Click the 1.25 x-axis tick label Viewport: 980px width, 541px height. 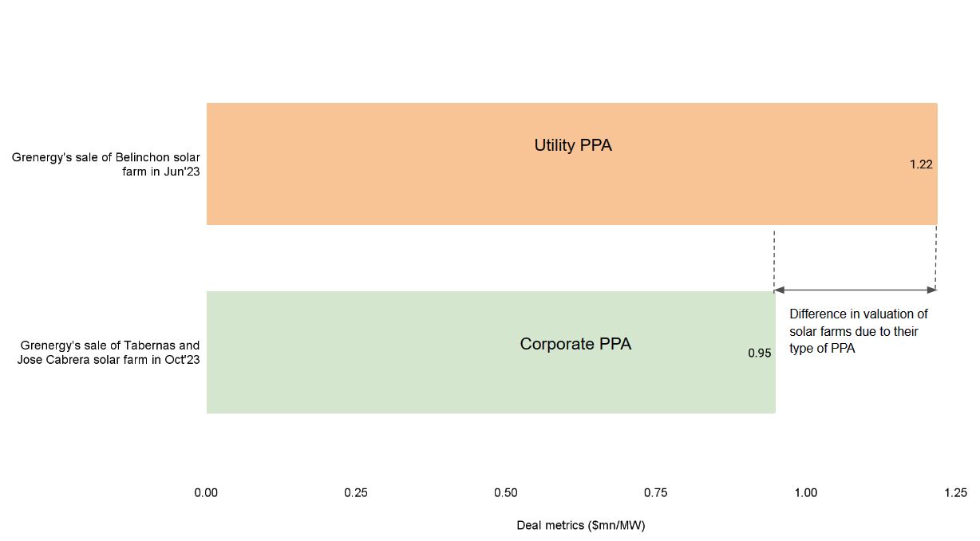(955, 493)
